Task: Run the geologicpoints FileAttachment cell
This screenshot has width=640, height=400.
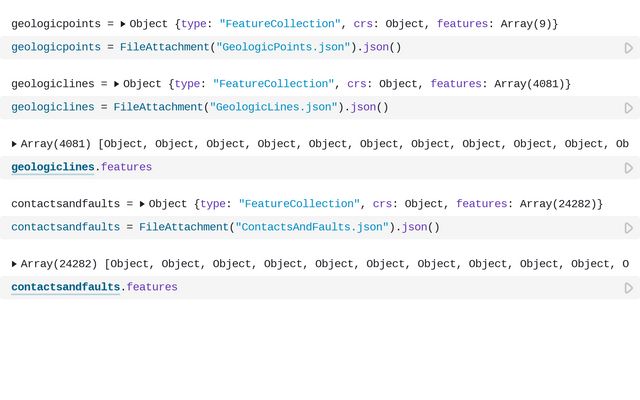Action: (x=628, y=48)
